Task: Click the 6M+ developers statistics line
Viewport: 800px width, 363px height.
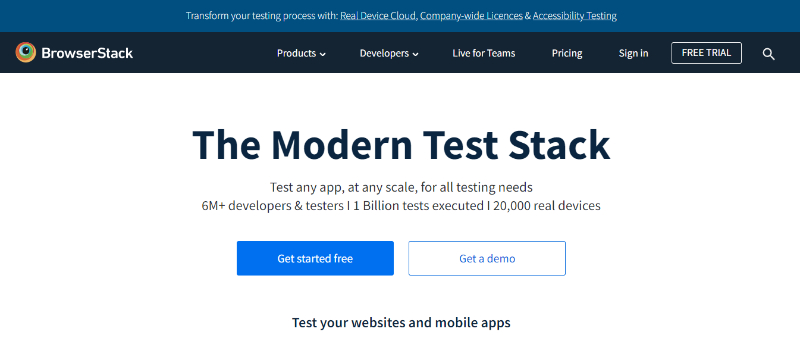Action: coord(401,206)
